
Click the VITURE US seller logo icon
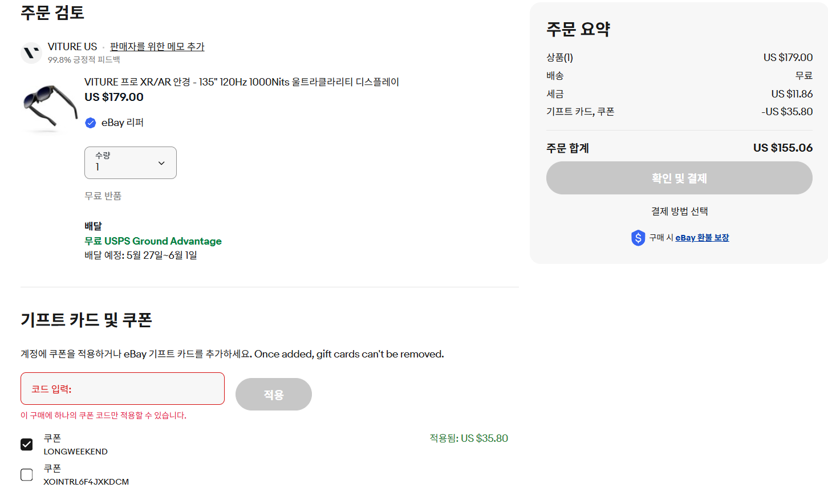(x=31, y=52)
